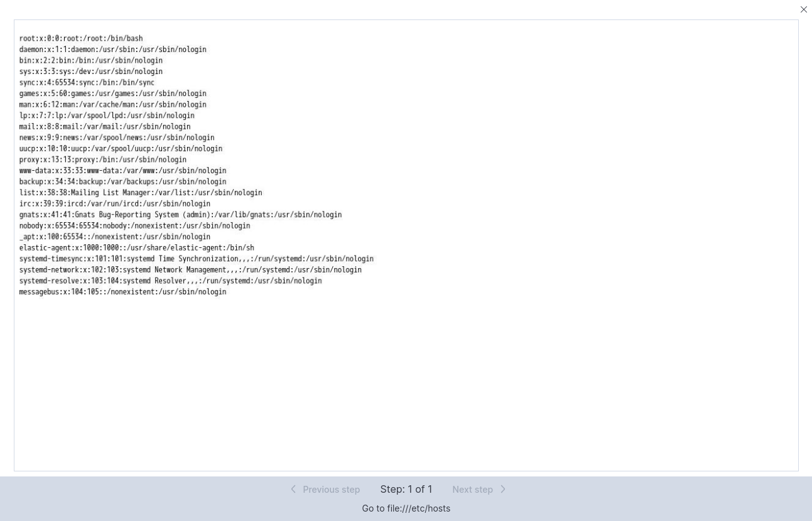
Task: Click the messagebus entry line
Action: 122,292
